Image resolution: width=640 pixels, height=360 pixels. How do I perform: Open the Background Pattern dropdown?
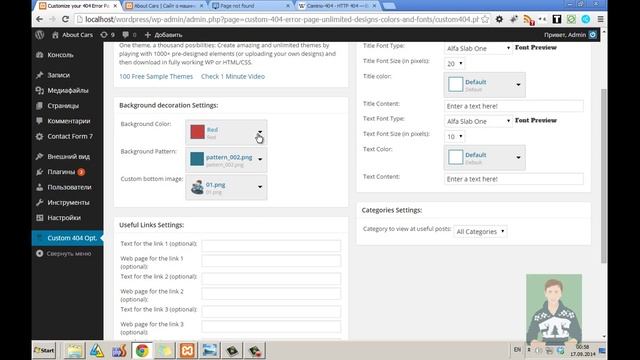pyautogui.click(x=226, y=160)
